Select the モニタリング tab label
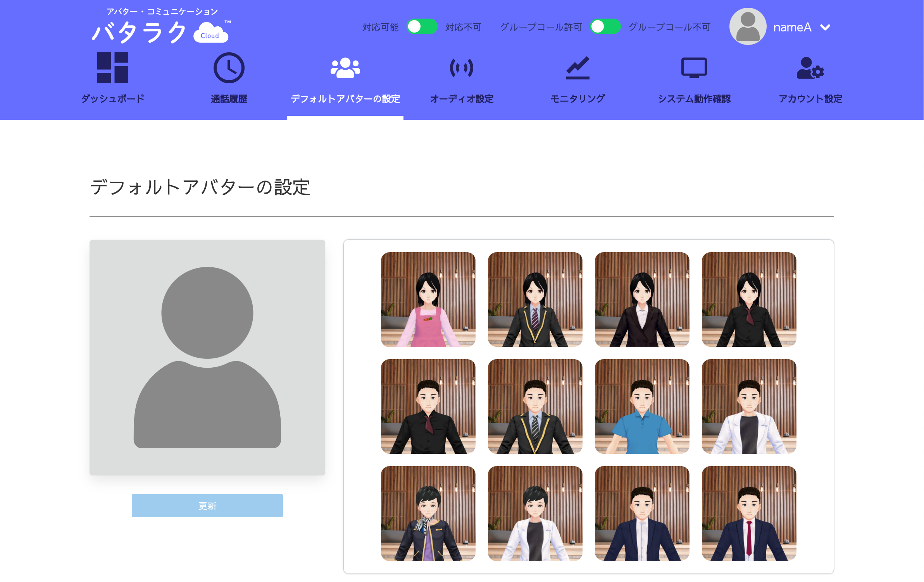The image size is (924, 582). pos(577,99)
